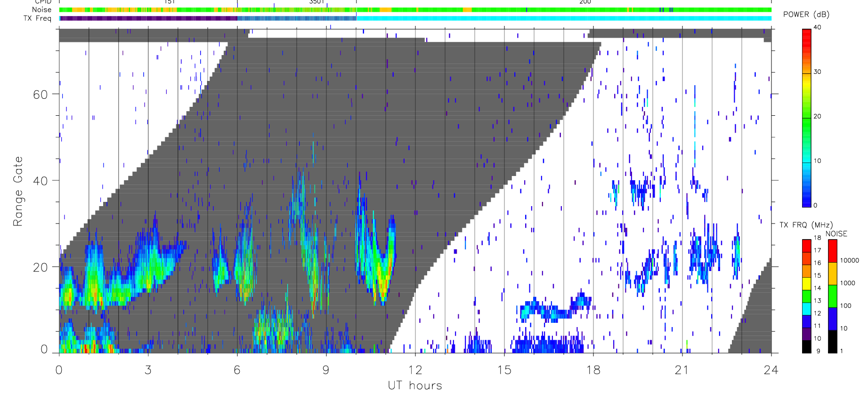Click the 1000 label on noise scale
Screen dimensions: 868x400
click(848, 283)
